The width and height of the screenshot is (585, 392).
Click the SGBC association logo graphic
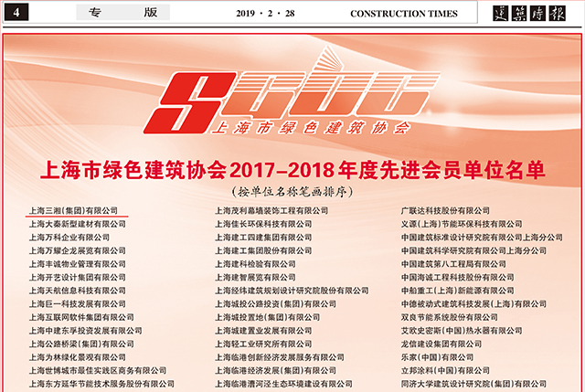coord(292,90)
